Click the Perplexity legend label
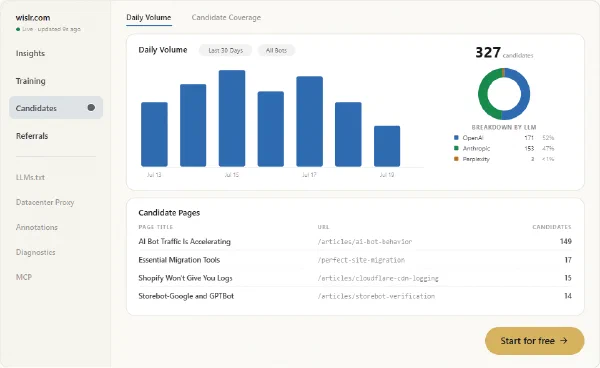600x368 pixels. (x=476, y=159)
